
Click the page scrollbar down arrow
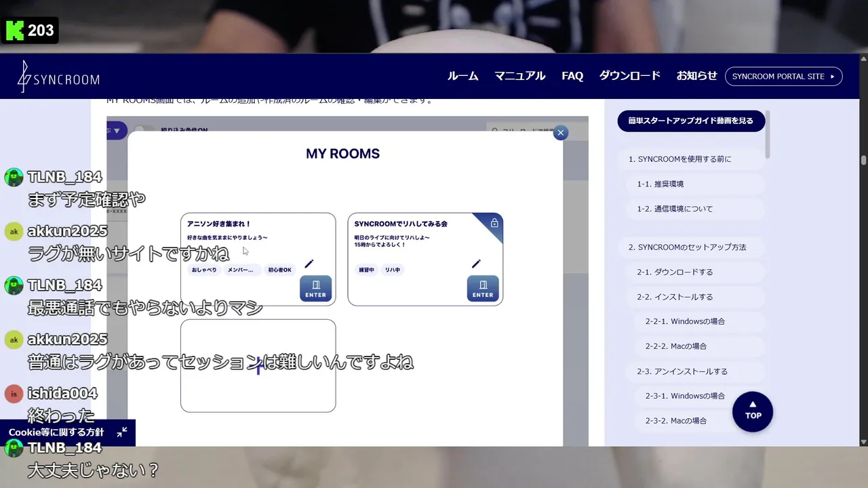[863, 441]
